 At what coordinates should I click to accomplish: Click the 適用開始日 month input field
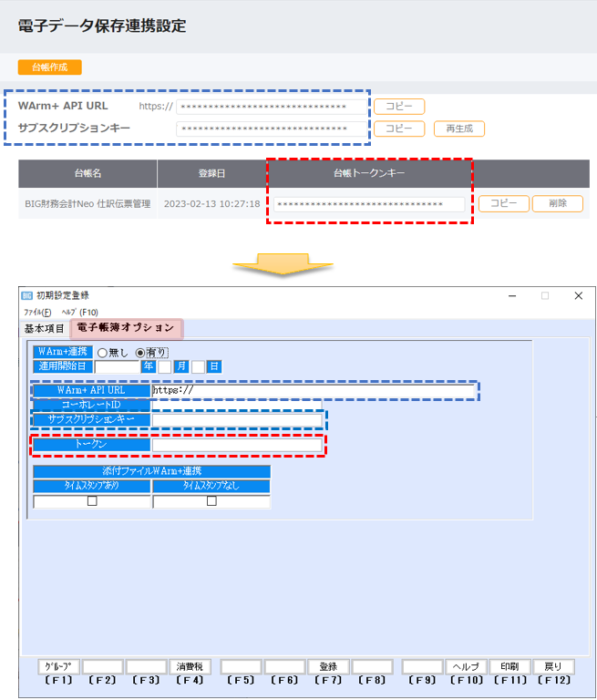coord(164,367)
